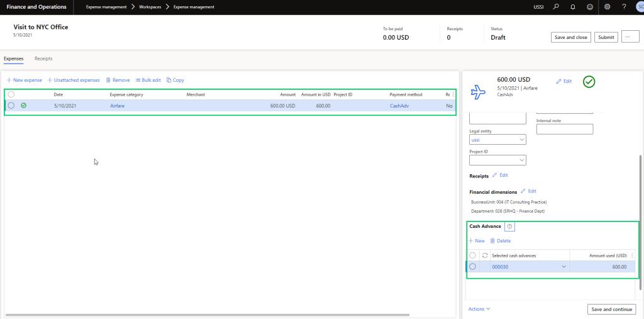Open the Project ID dropdown

pyautogui.click(x=521, y=160)
